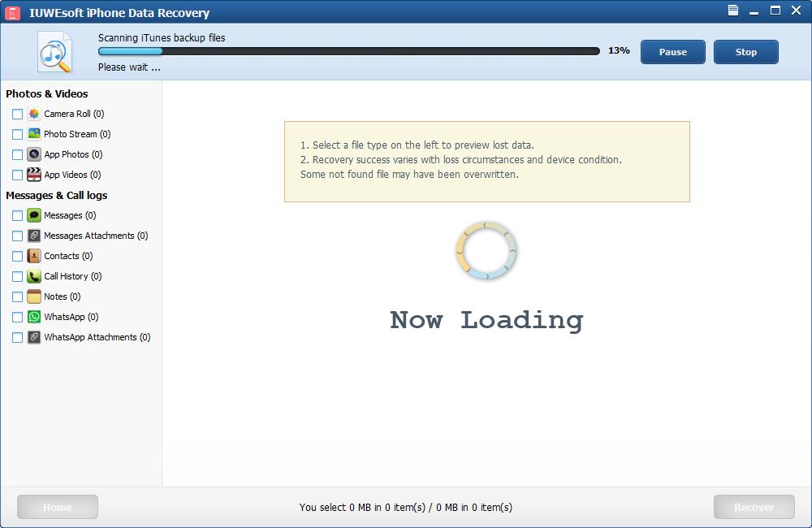Click the Messages speech bubble icon
Screen dimensions: 812x528
[x=33, y=215]
